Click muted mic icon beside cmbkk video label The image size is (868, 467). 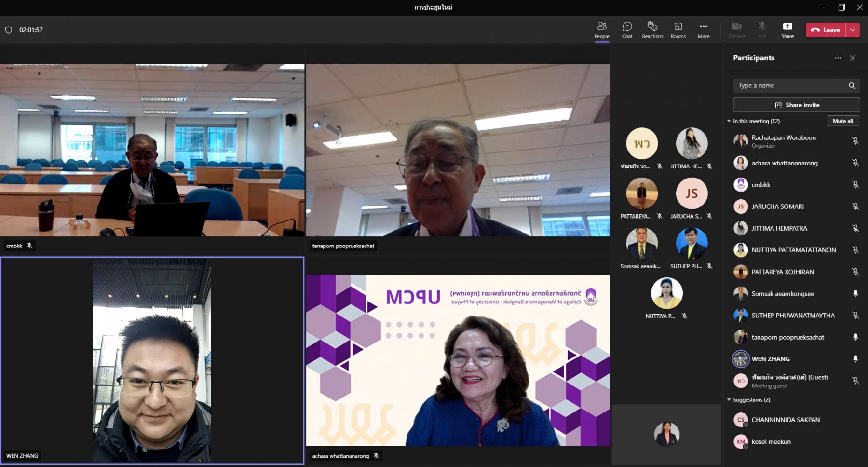click(x=29, y=246)
